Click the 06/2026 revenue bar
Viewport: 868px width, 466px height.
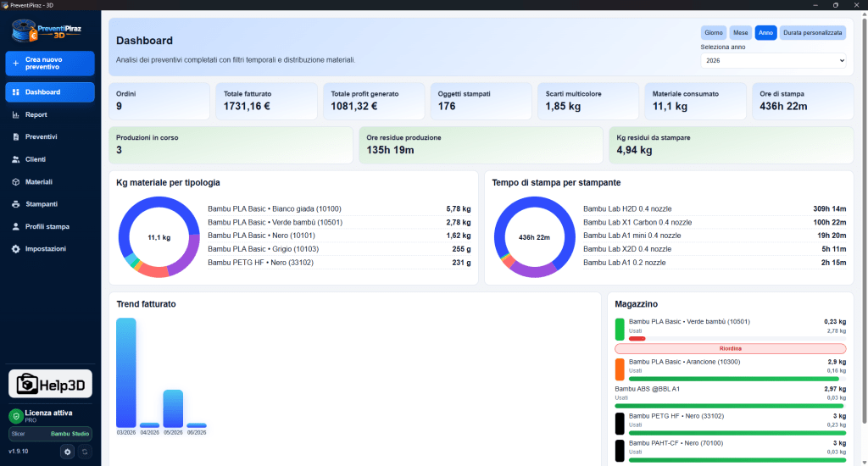point(197,425)
